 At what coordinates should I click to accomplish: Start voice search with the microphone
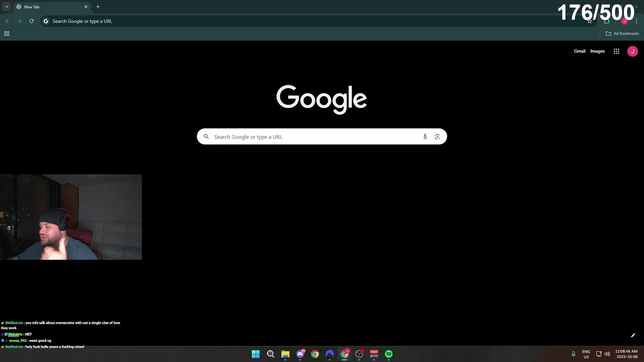coord(425,137)
